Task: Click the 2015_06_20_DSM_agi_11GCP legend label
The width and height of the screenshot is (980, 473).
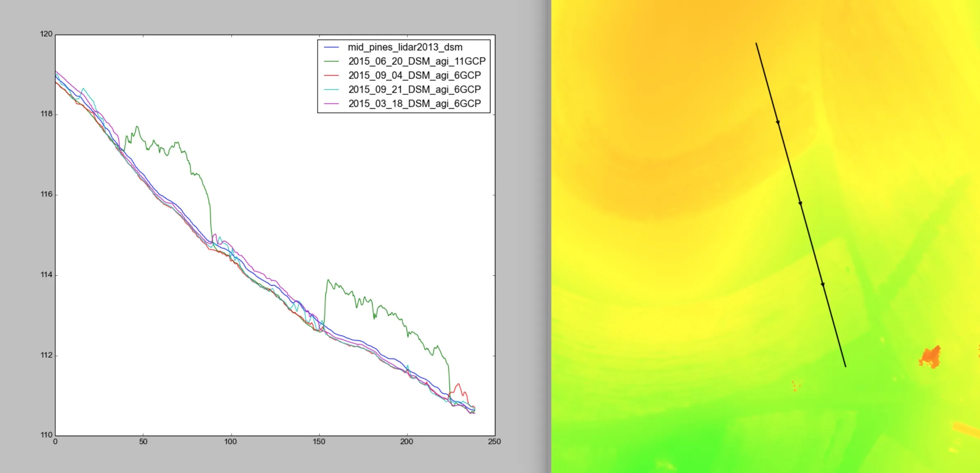Action: pos(417,61)
